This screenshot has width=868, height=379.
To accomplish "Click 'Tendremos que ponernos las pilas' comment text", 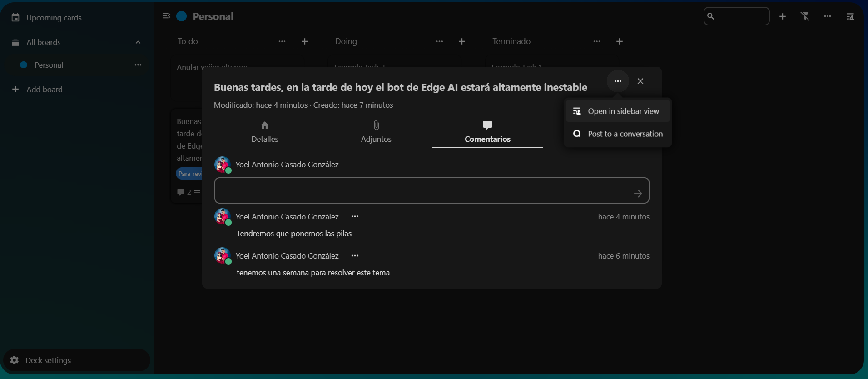I will tap(294, 234).
